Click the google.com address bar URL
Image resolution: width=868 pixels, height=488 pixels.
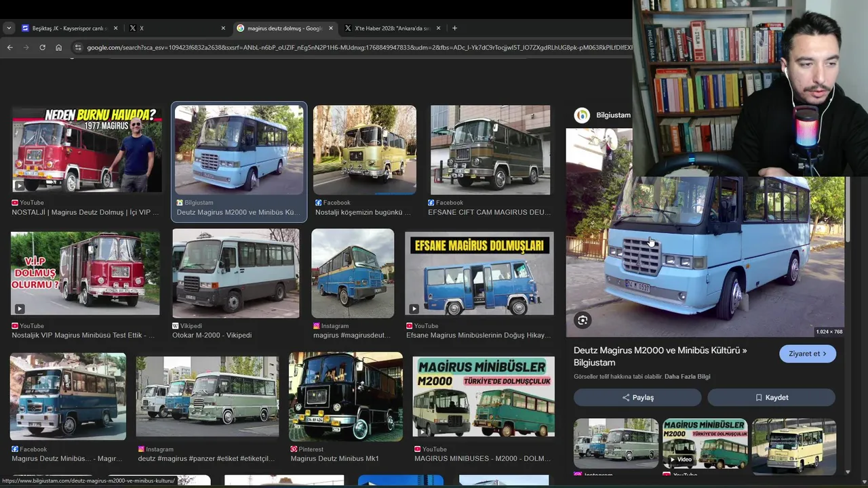[x=359, y=47]
